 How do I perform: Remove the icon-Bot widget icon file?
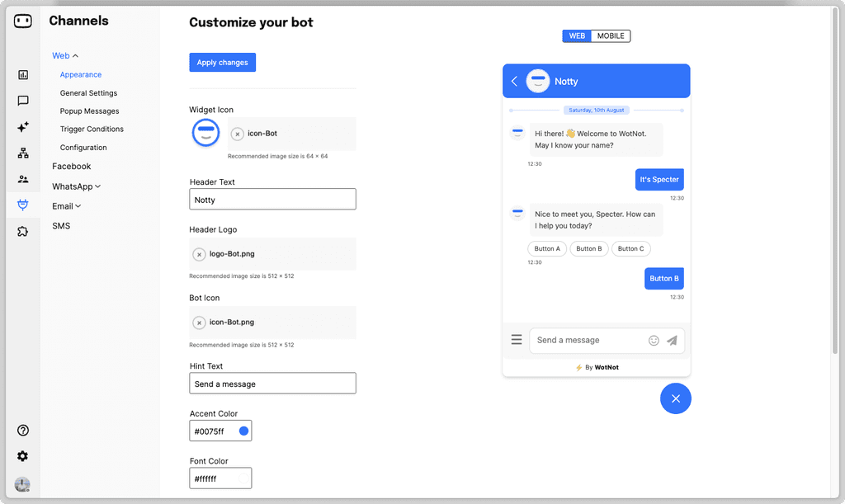(x=237, y=134)
